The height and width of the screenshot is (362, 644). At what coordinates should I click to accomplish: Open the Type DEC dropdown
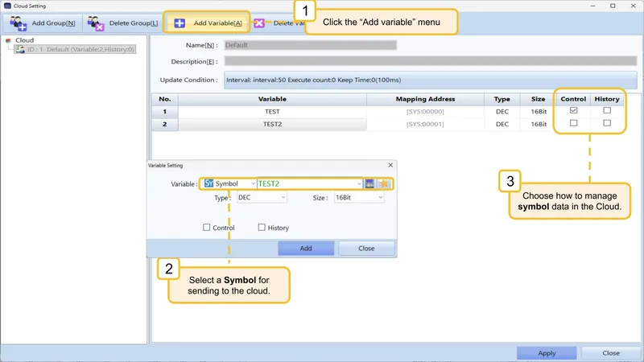(283, 197)
